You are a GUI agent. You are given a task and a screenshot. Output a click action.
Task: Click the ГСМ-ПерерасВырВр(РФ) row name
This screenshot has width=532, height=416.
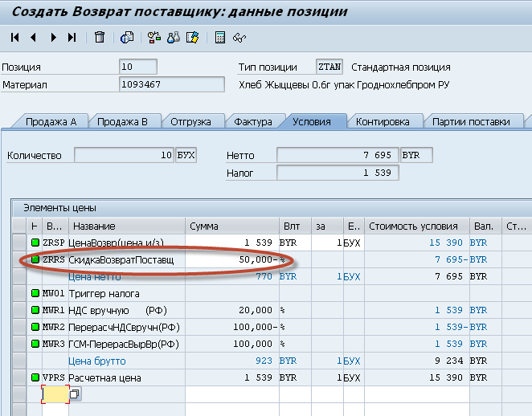pyautogui.click(x=124, y=345)
